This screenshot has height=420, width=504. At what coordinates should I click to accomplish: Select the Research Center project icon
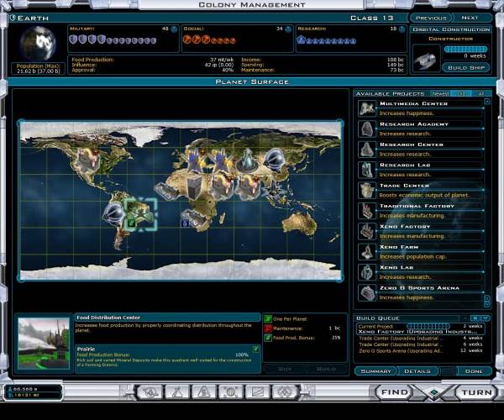click(367, 150)
